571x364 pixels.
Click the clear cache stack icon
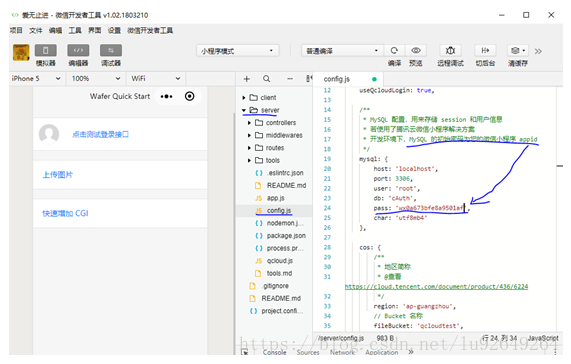[515, 50]
